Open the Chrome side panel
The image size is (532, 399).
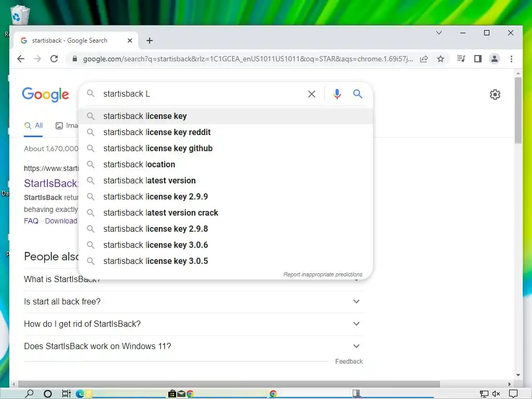478,59
